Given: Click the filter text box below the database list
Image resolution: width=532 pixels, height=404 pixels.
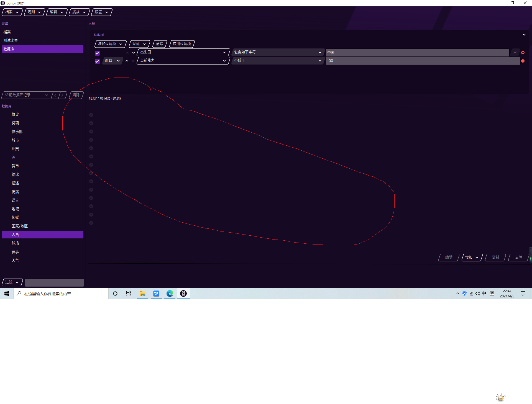Looking at the screenshot, I should point(54,282).
